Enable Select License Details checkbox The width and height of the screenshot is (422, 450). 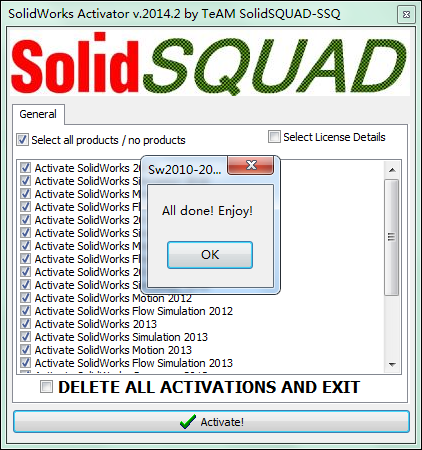274,137
